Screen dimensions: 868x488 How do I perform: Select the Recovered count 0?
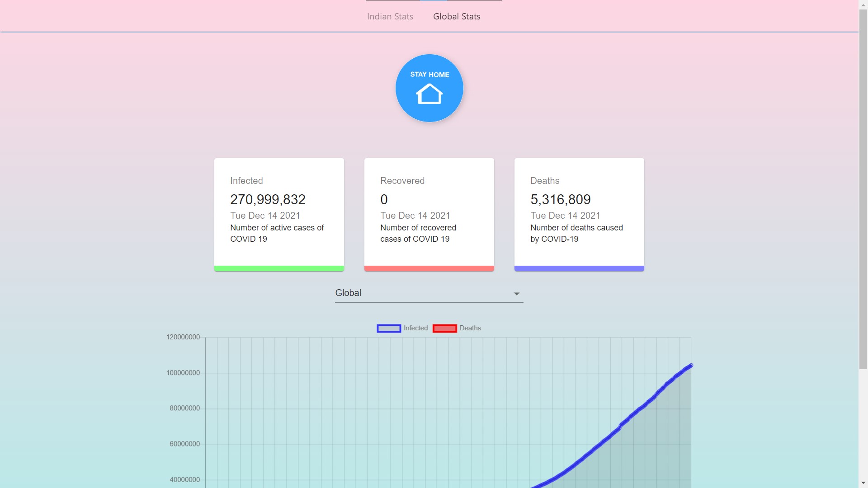pyautogui.click(x=384, y=199)
